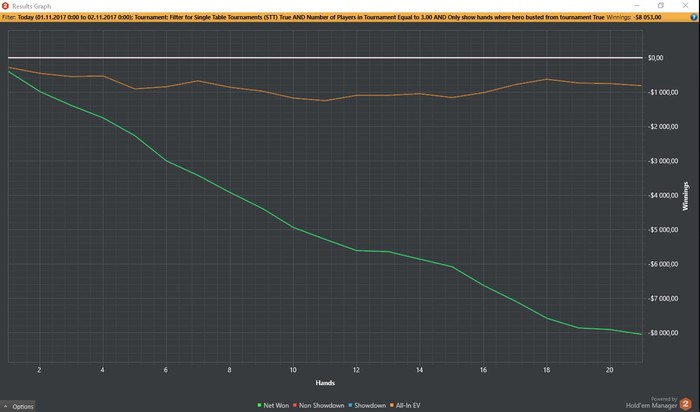Click the Hold'em Manager icon in title bar

click(x=5, y=6)
